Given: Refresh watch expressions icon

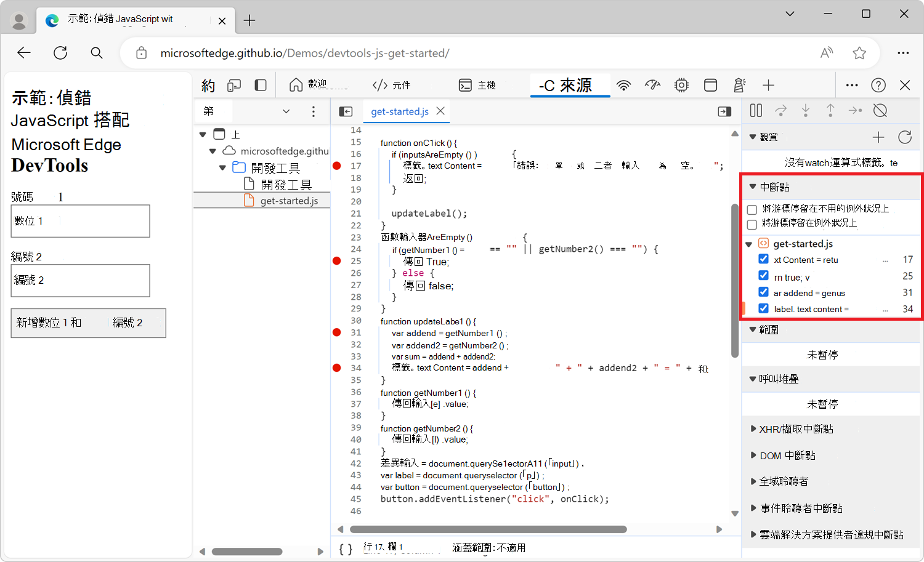Looking at the screenshot, I should (x=905, y=137).
